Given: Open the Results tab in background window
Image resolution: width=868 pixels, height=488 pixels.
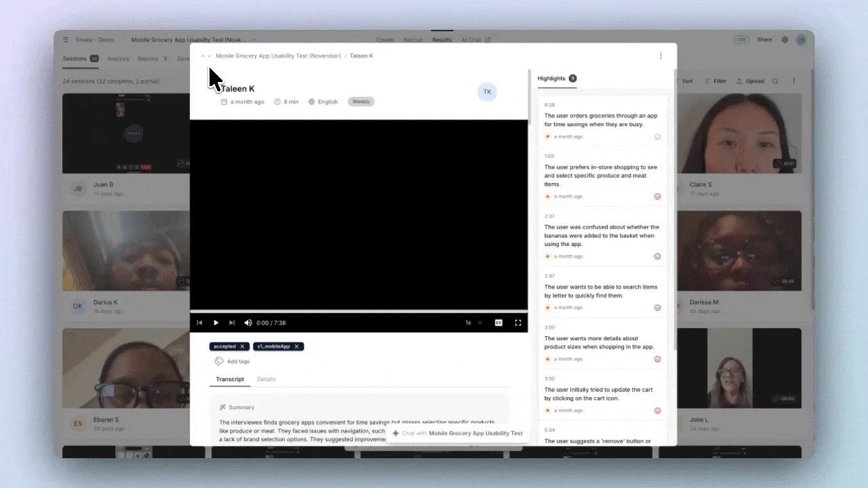Looking at the screenshot, I should tap(441, 40).
